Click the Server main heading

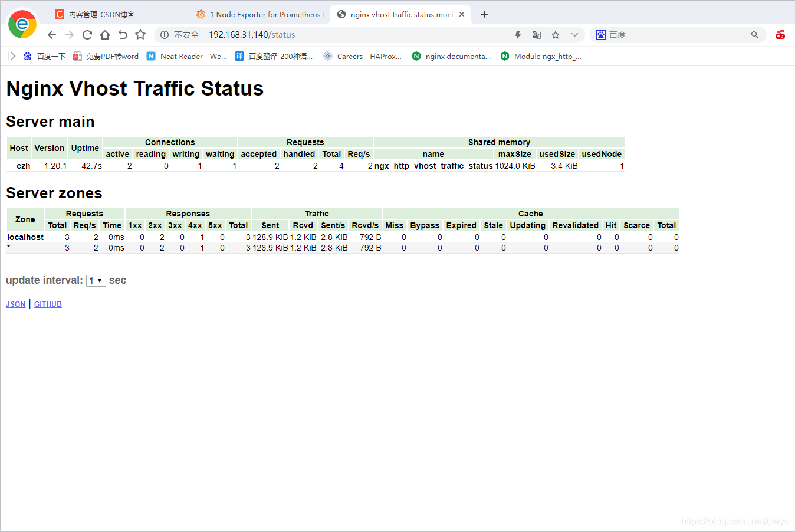(50, 121)
